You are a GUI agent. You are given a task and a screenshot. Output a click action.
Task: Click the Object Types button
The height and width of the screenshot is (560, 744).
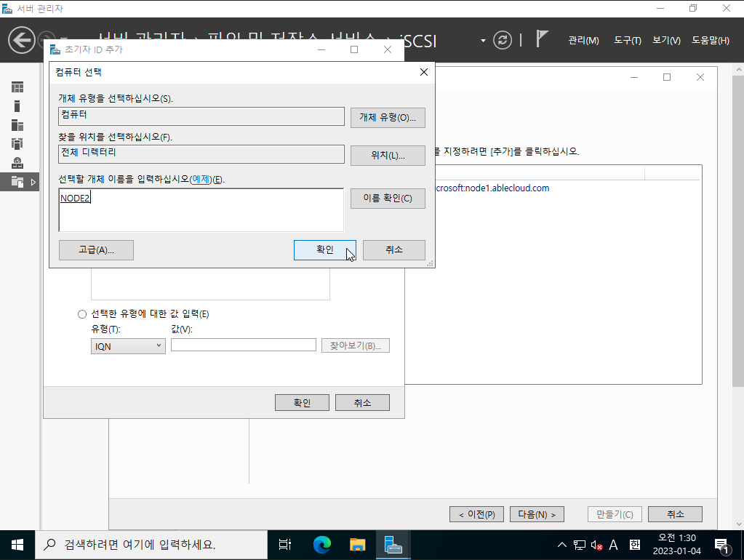tap(388, 118)
